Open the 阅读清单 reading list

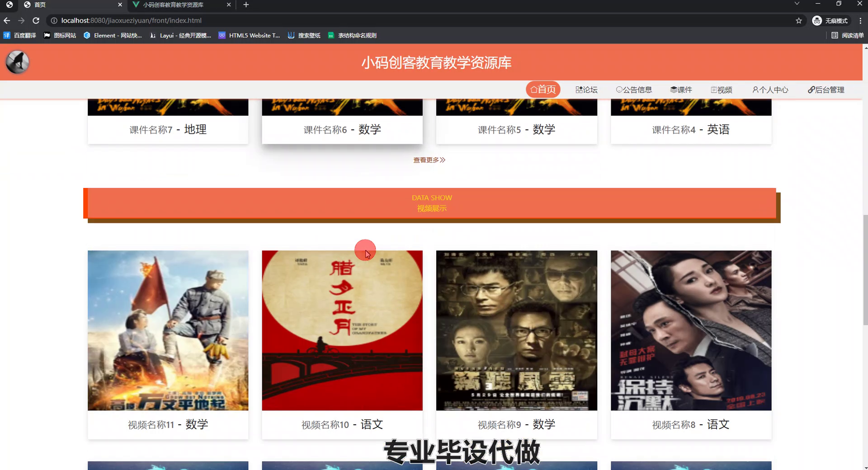point(848,35)
